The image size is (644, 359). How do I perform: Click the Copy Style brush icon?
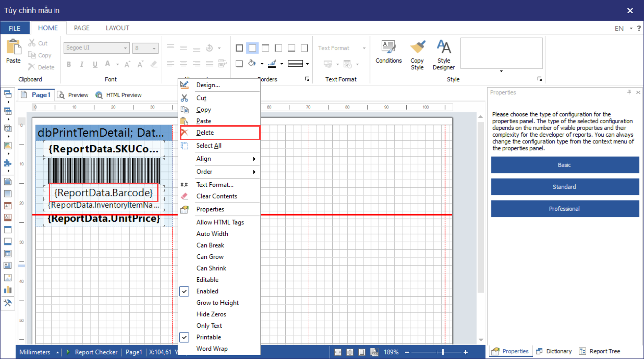pyautogui.click(x=417, y=47)
